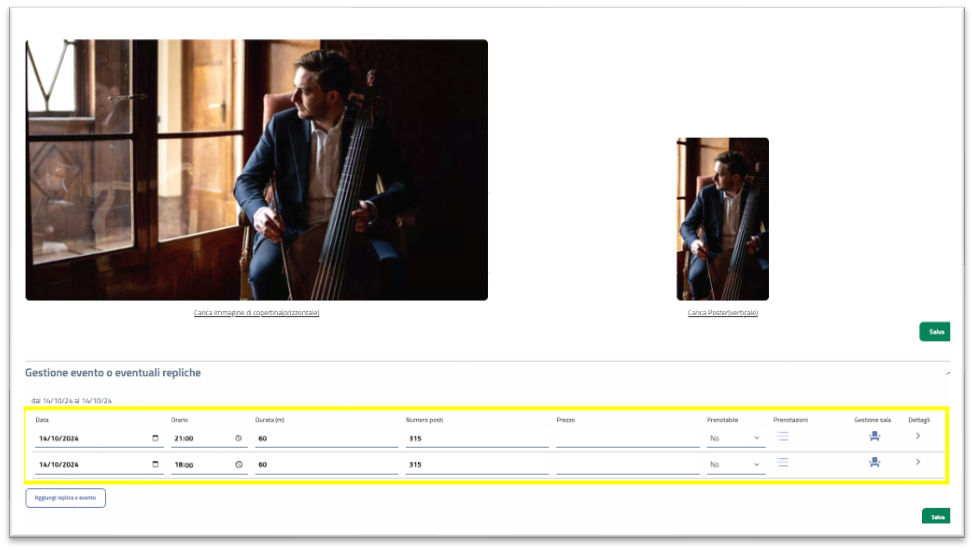Select the vertical poster thumbnail image
Viewport: 972px width, 550px height.
(x=722, y=219)
